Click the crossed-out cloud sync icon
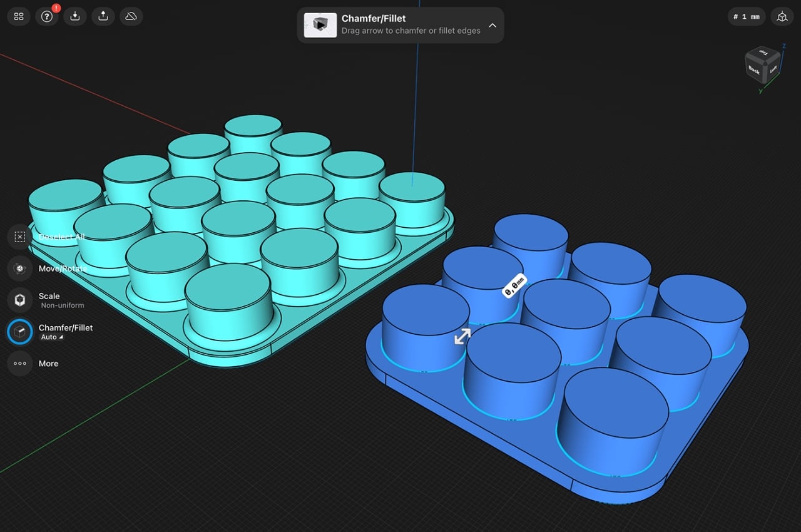This screenshot has width=801, height=532. point(131,16)
